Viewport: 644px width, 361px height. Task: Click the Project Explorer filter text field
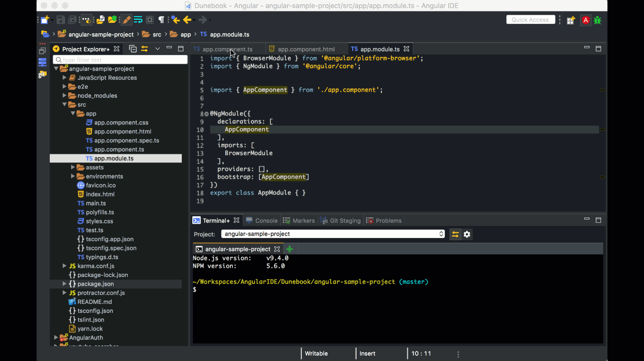120,60
